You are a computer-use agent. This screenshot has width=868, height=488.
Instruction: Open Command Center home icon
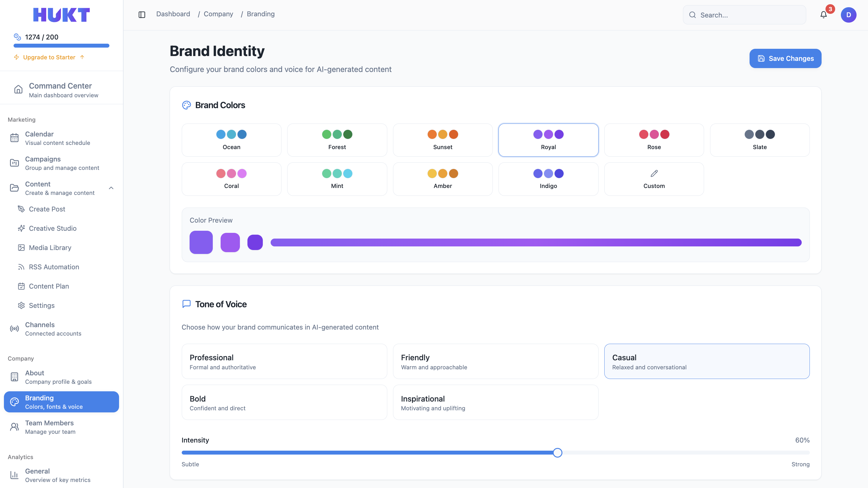pos(18,89)
